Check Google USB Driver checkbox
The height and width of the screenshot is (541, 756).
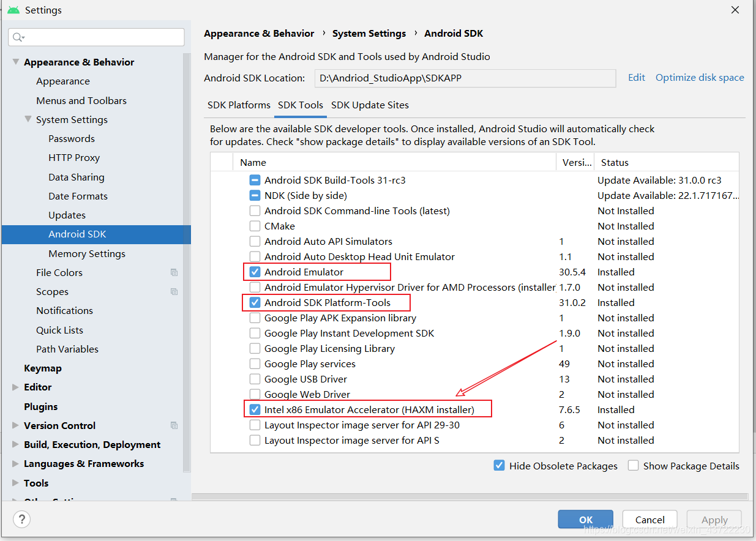255,379
